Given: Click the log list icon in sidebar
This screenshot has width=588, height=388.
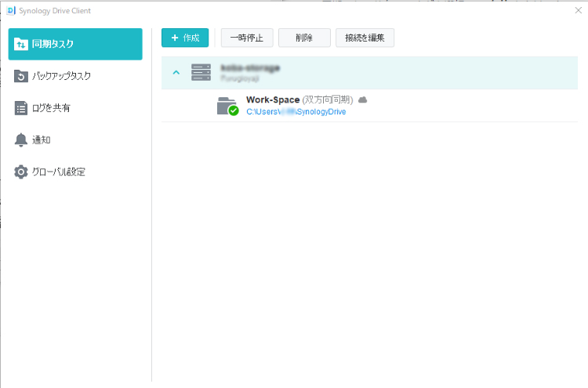Looking at the screenshot, I should click(x=21, y=108).
